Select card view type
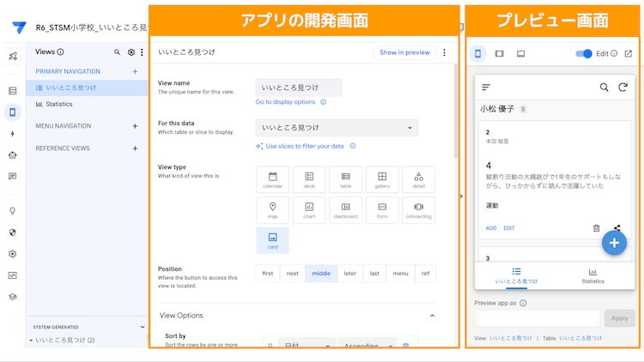This screenshot has height=362, width=644. 273,240
